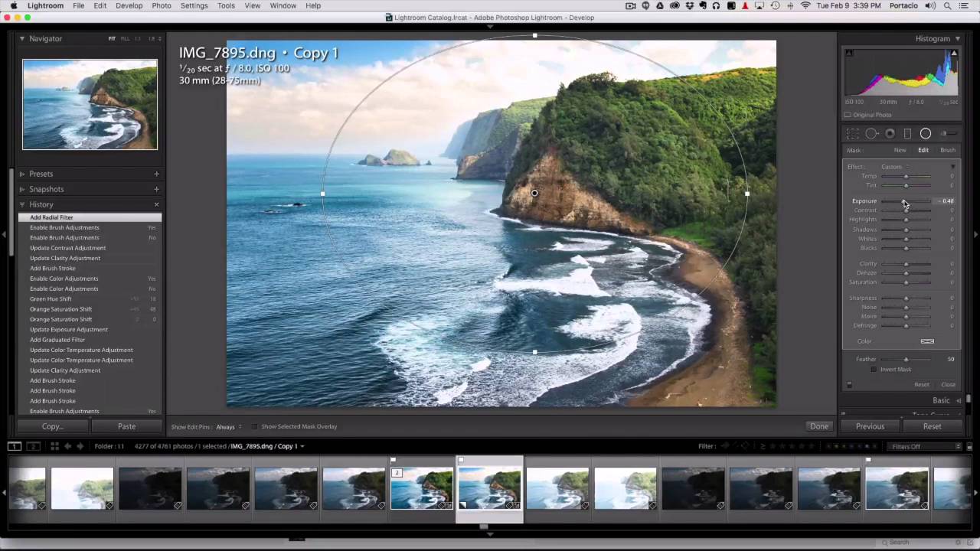
Task: Select the Brush mask mode
Action: click(x=948, y=150)
